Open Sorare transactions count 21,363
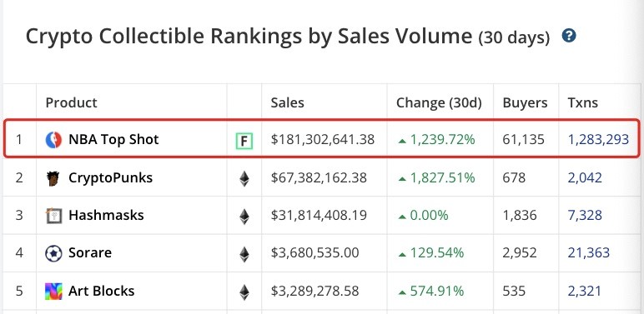The image size is (644, 314). [x=589, y=252]
